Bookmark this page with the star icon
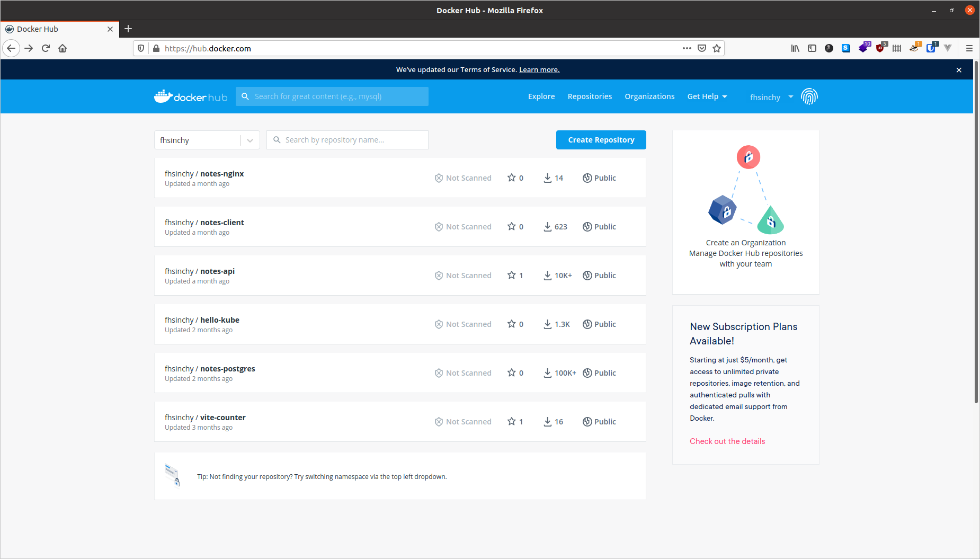Image resolution: width=980 pixels, height=559 pixels. [x=717, y=48]
